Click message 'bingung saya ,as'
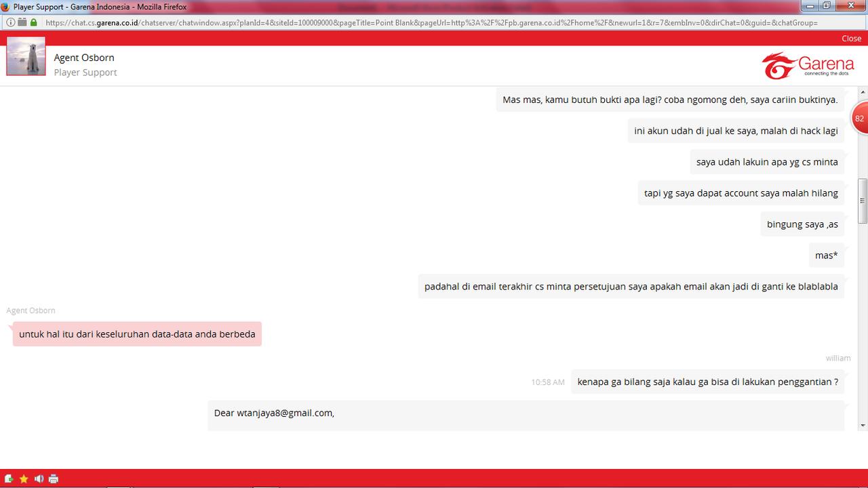Image resolution: width=868 pixels, height=488 pixels. pyautogui.click(x=802, y=224)
